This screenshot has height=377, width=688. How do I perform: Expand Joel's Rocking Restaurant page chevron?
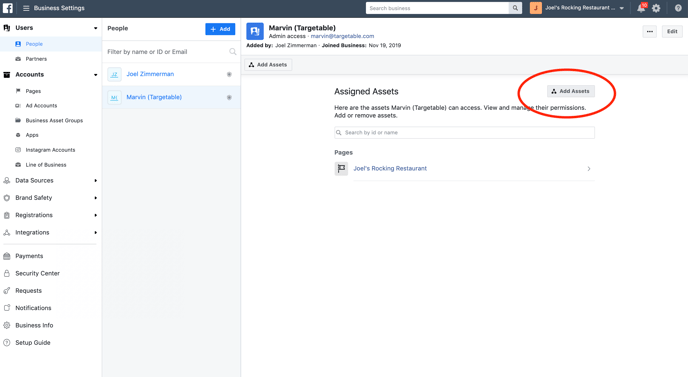(589, 169)
